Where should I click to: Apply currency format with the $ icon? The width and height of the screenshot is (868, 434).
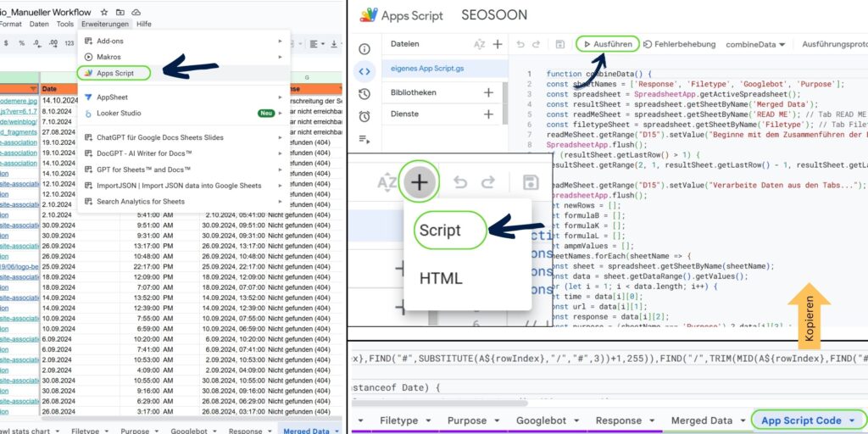click(x=6, y=43)
